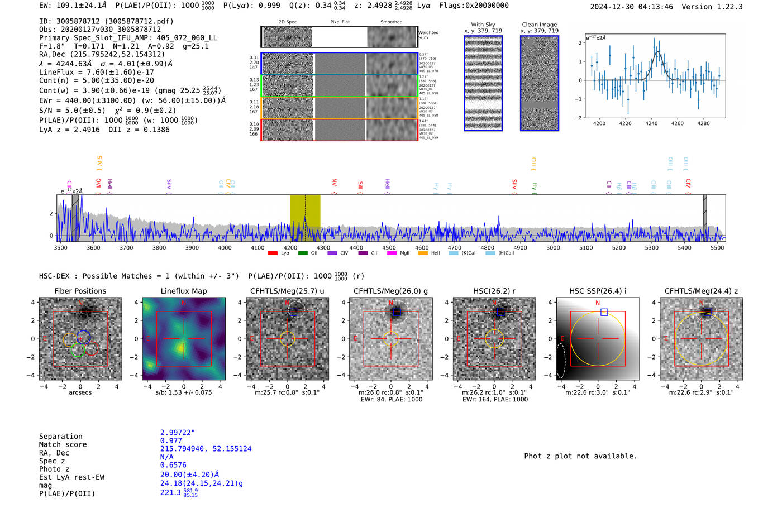Viewport: 782px width, 532px height.
Task: Click the green-bordered 2D spectrum fiber row
Action: tap(339, 86)
